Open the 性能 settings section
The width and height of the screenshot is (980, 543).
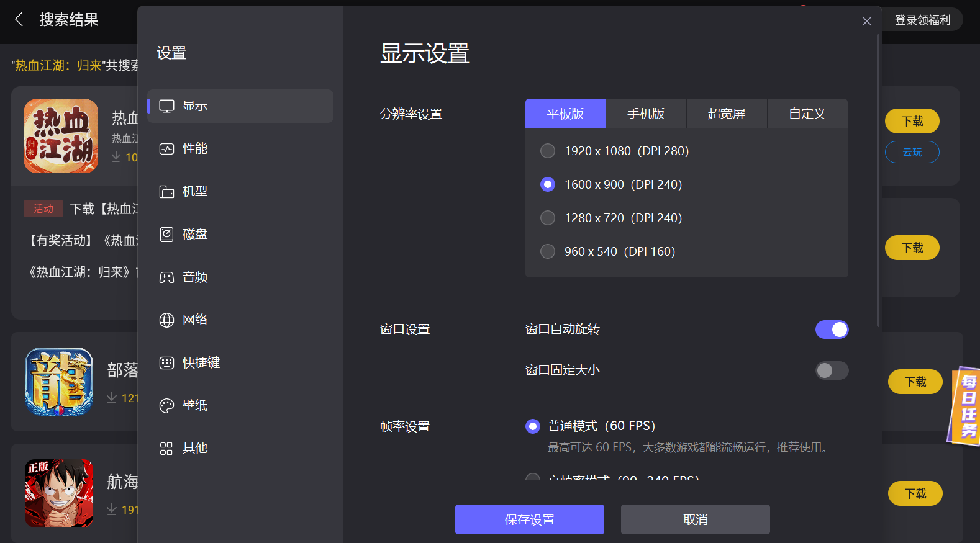(240, 149)
